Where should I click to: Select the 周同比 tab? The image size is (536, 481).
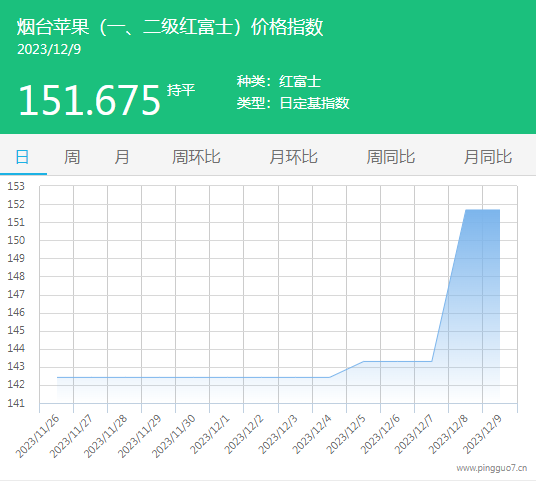391,157
